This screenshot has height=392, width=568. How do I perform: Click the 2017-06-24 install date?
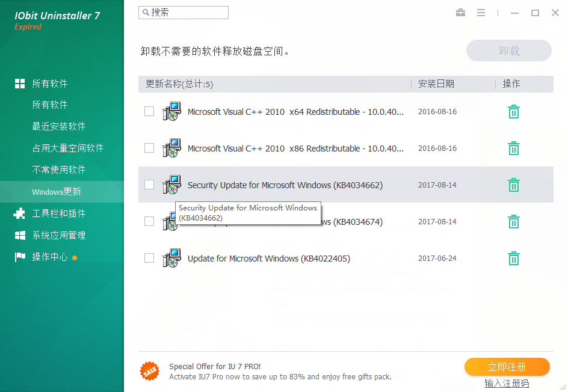click(x=437, y=259)
